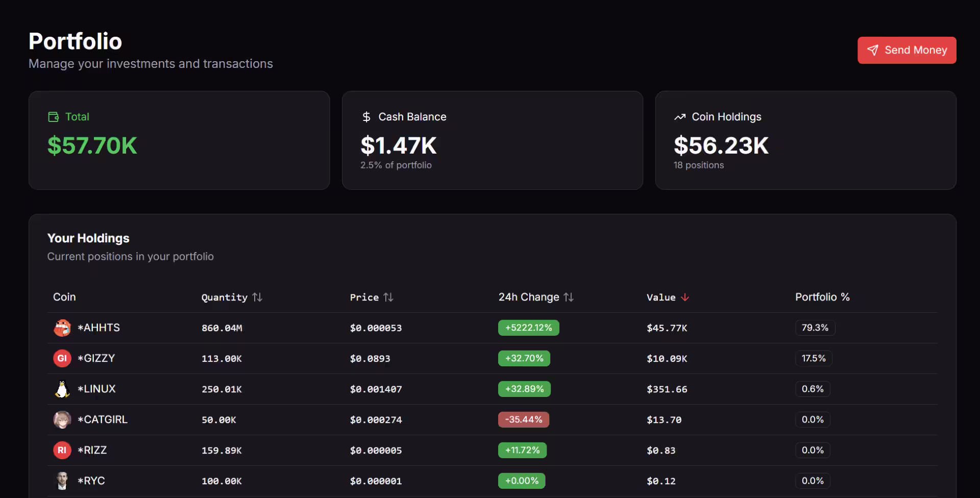Click the CATGIRL coin avatar icon
The image size is (980, 498).
tap(62, 419)
